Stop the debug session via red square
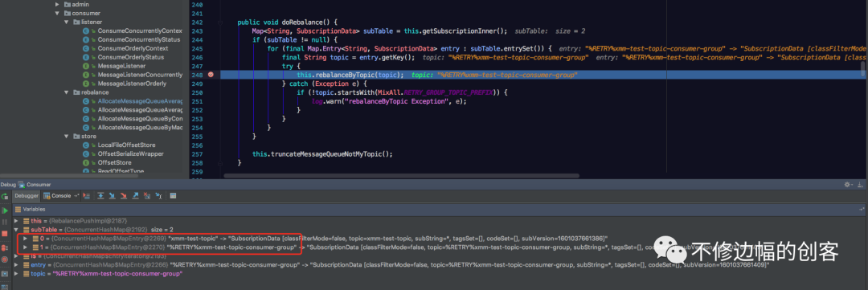This screenshot has height=290, width=868. [x=5, y=234]
